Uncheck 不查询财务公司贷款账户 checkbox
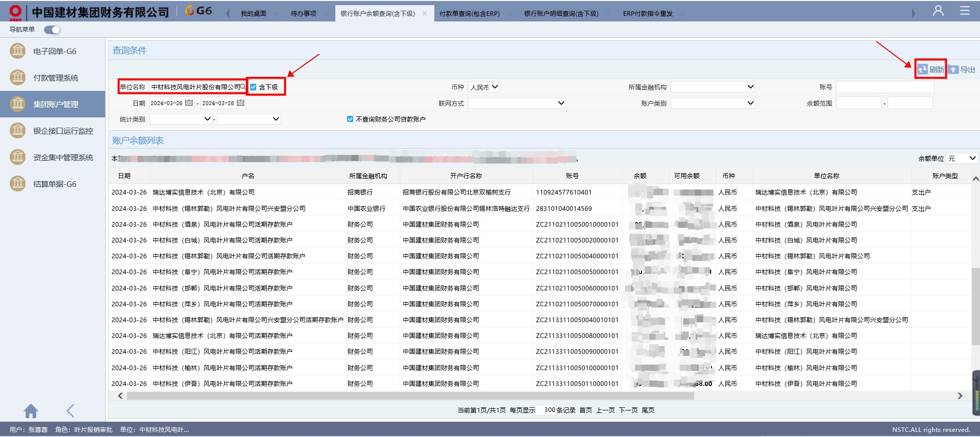The height and width of the screenshot is (437, 980). coord(350,119)
